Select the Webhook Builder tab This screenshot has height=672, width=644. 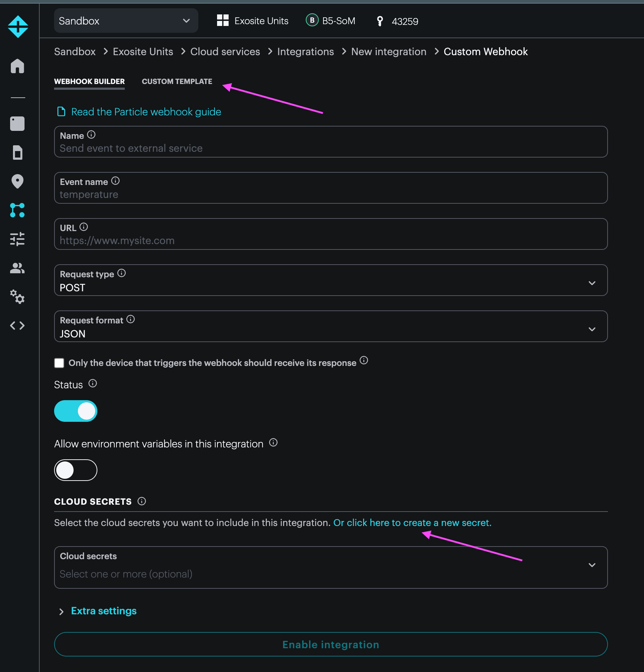89,81
